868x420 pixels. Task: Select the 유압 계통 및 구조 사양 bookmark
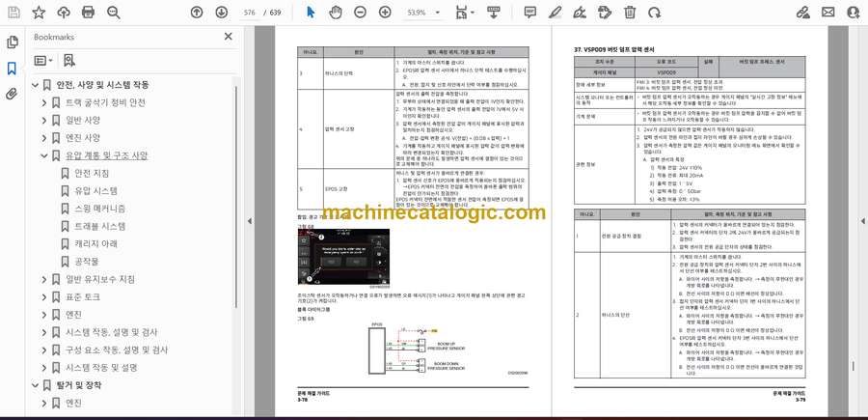click(107, 155)
